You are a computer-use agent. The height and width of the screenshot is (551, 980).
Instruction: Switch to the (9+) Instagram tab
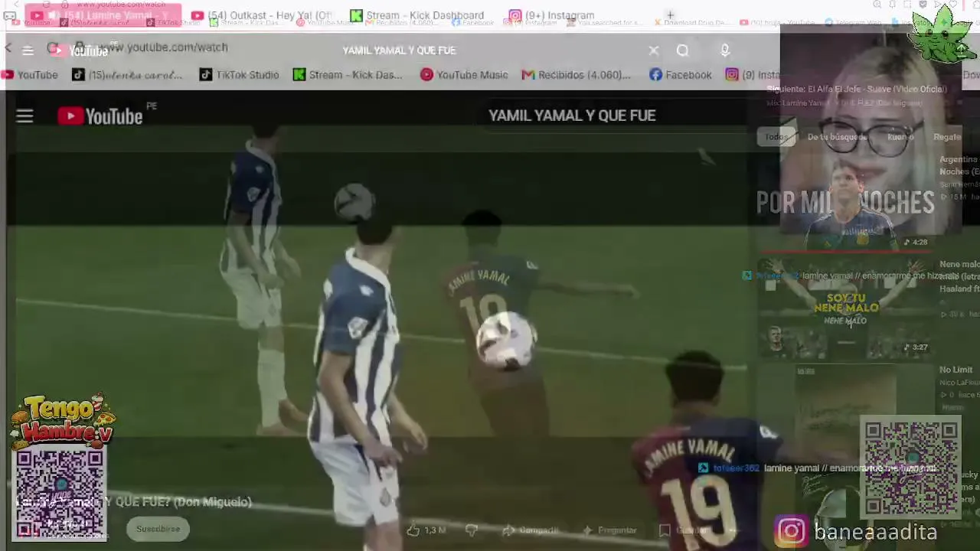pyautogui.click(x=551, y=15)
